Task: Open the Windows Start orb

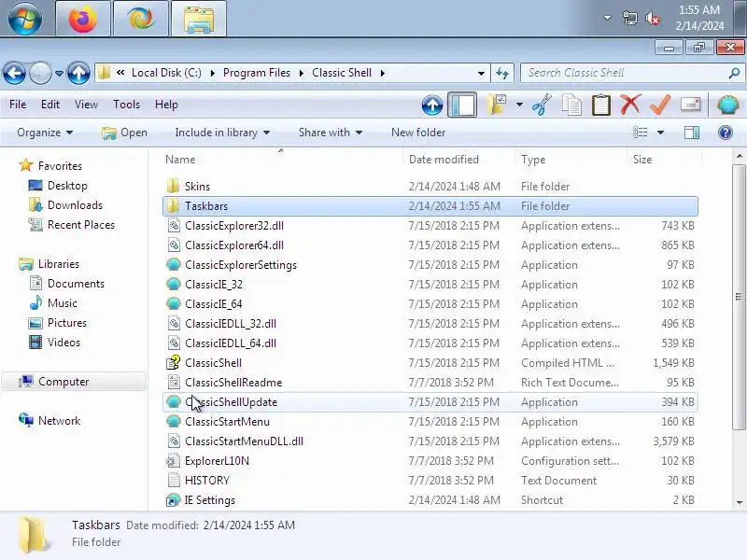Action: coord(25,18)
